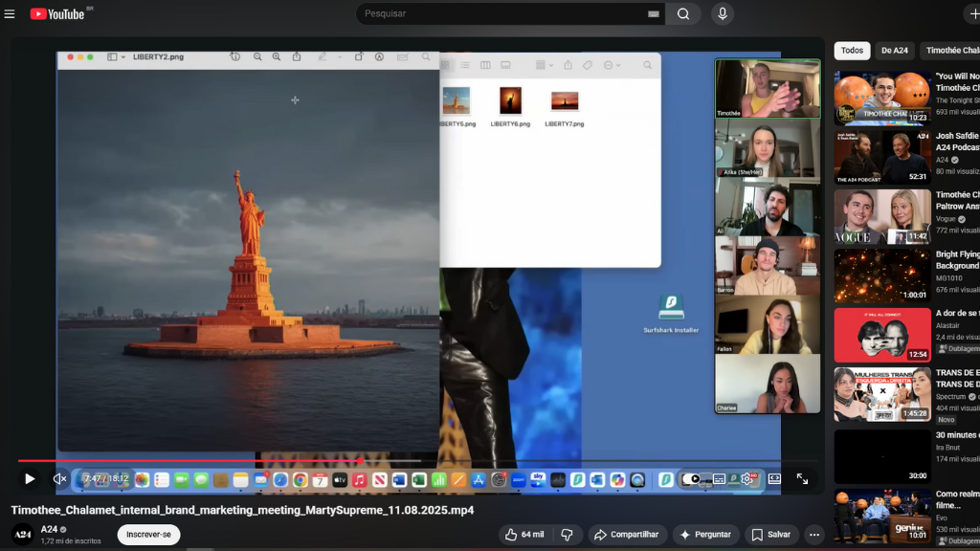
Task: Click the Inscrever-se subscribe button
Action: 148,535
